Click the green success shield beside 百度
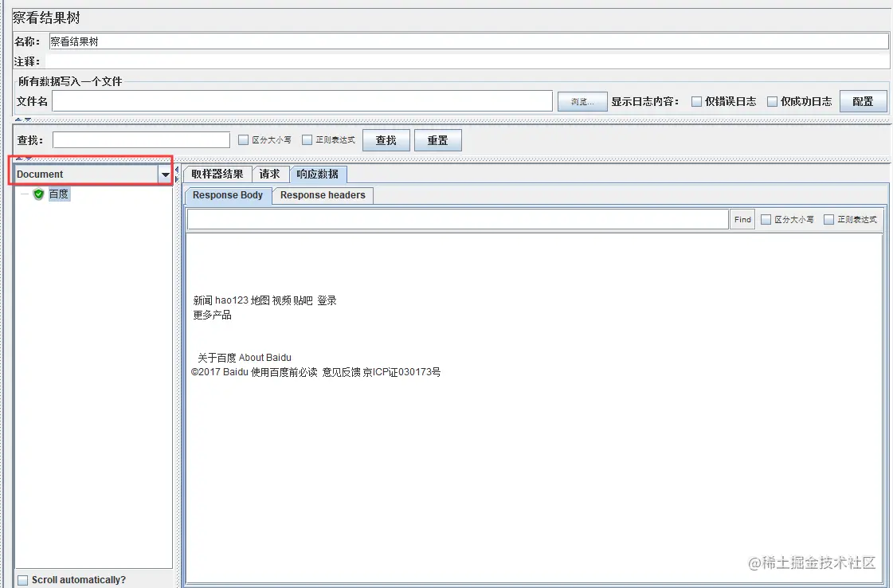893x588 pixels. pyautogui.click(x=37, y=193)
